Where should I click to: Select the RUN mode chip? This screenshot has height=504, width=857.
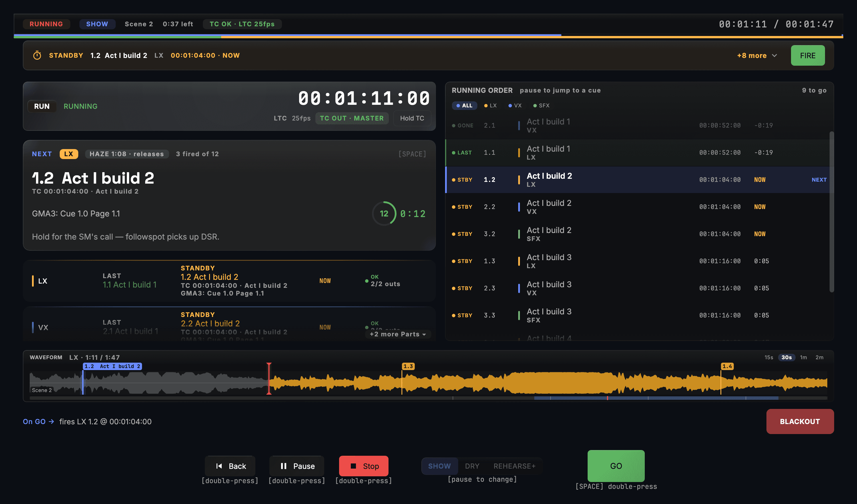click(42, 107)
